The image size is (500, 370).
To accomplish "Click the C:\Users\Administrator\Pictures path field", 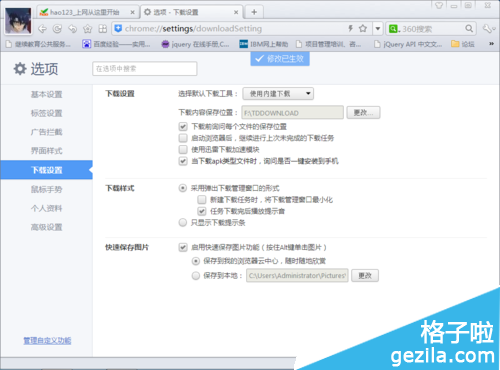I will (x=297, y=276).
